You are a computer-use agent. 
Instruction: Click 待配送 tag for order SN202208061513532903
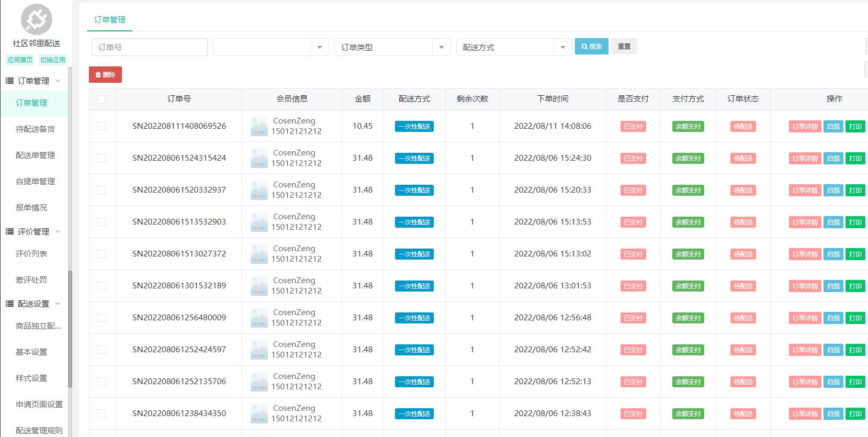(x=743, y=222)
